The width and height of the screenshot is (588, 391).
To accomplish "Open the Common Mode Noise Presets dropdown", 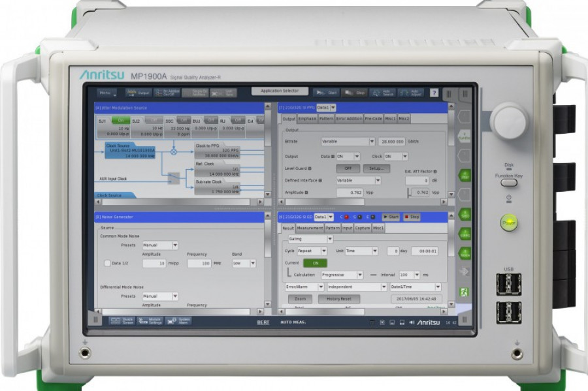I will (x=160, y=245).
